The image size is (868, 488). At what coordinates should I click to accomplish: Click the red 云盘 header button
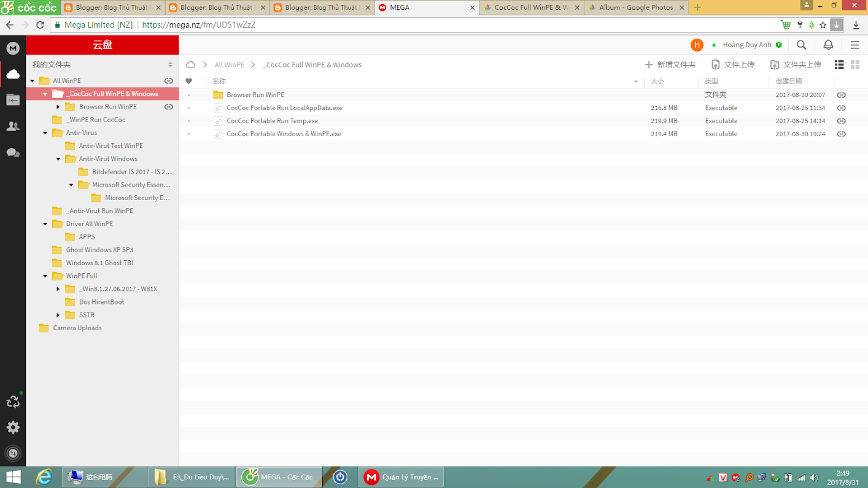103,45
